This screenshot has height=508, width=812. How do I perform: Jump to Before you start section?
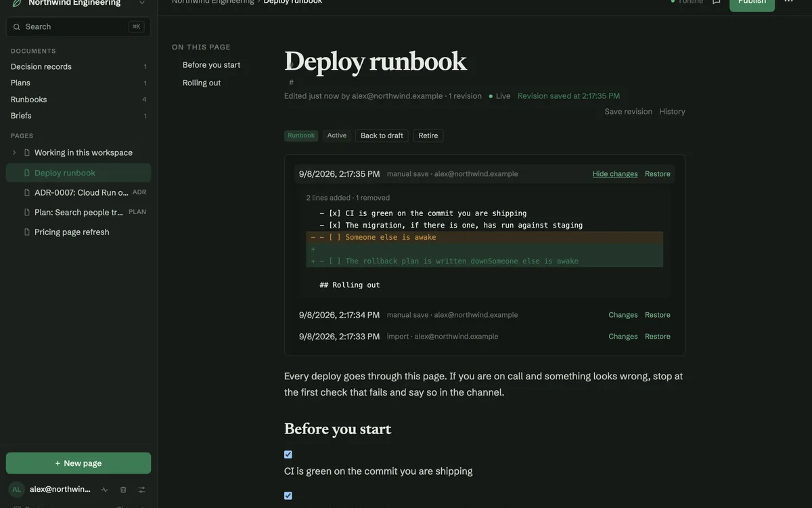211,65
